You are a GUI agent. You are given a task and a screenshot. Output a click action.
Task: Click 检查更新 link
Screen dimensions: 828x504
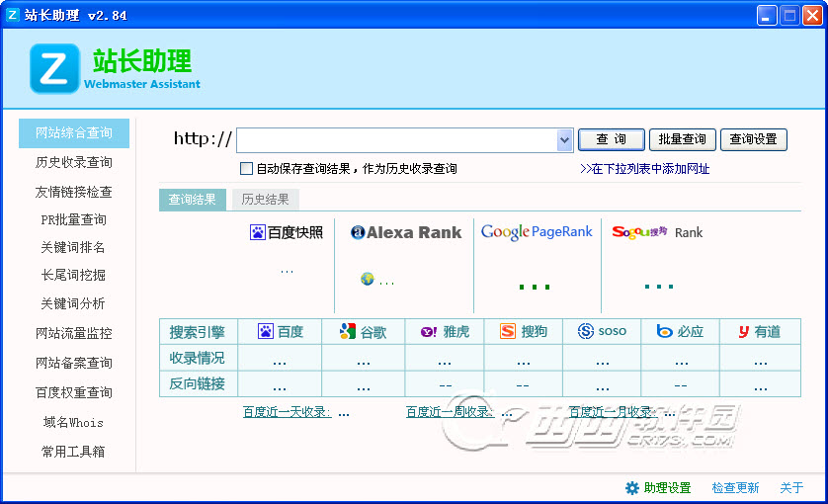point(735,487)
